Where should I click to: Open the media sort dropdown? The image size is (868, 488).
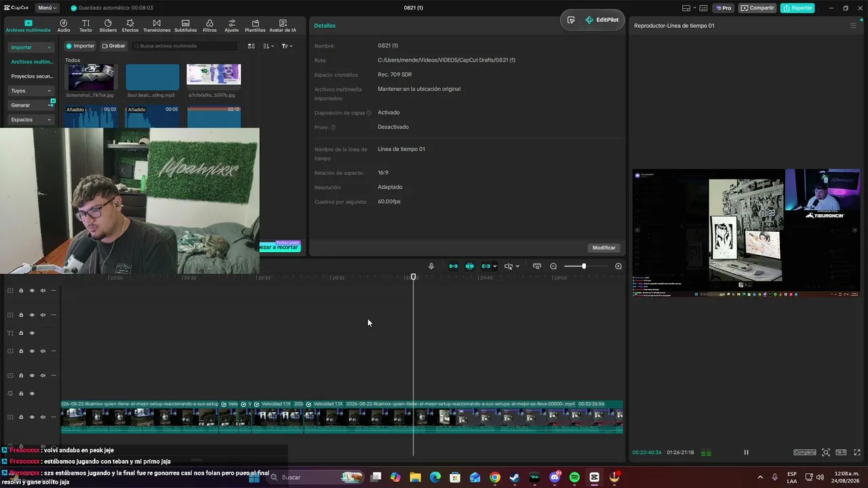[x=268, y=46]
